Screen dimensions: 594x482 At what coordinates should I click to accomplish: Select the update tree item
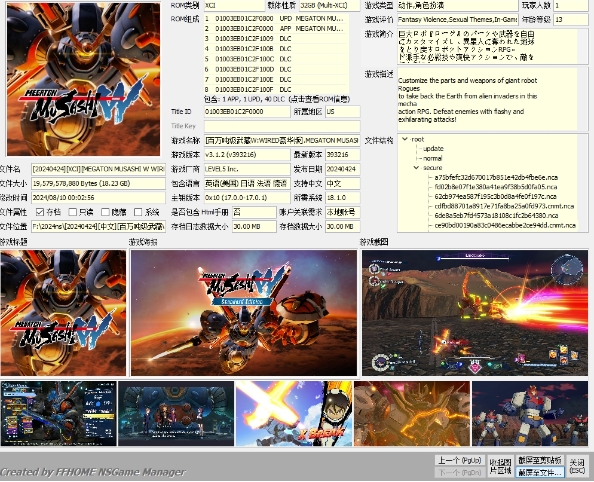click(433, 149)
